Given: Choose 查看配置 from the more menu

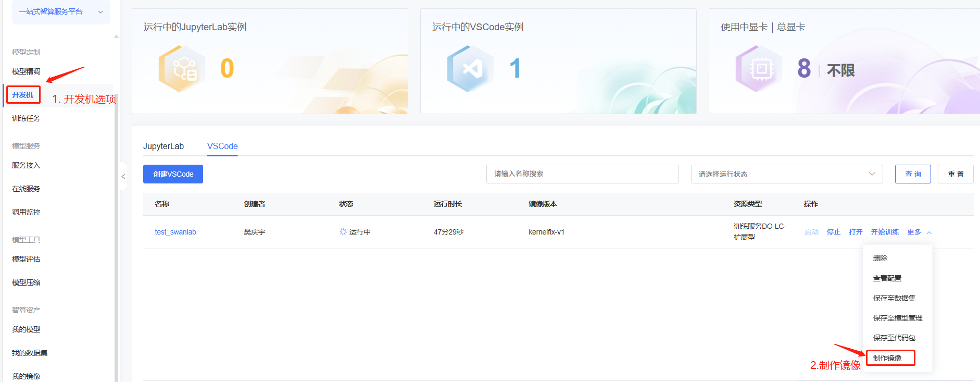Looking at the screenshot, I should coord(887,278).
